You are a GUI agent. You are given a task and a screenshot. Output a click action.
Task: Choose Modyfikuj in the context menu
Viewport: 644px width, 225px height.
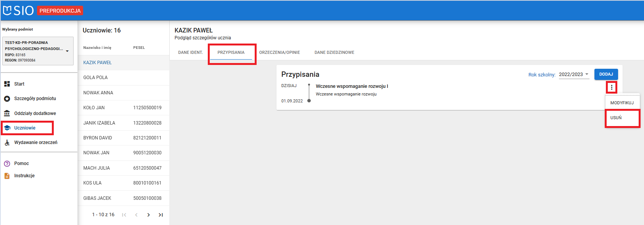(622, 103)
